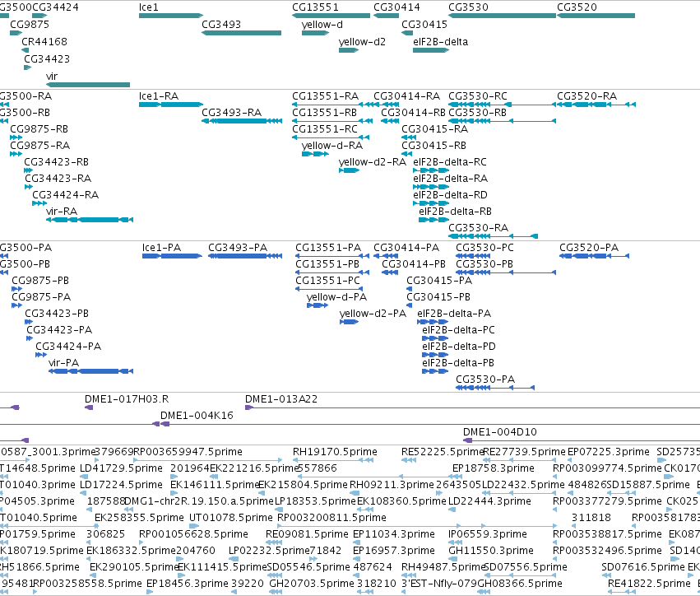Select protein vir-PA
Image resolution: width=700 pixels, height=596 pixels.
point(63,363)
